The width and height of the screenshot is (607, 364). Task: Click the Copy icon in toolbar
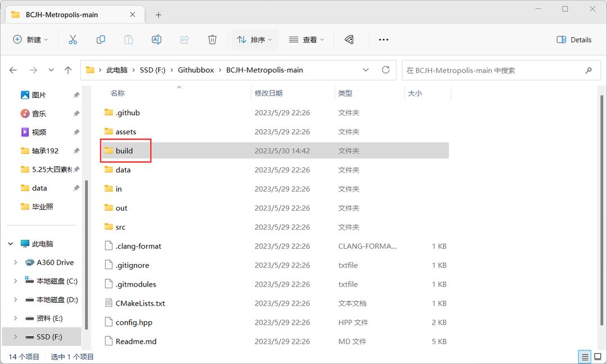point(101,39)
